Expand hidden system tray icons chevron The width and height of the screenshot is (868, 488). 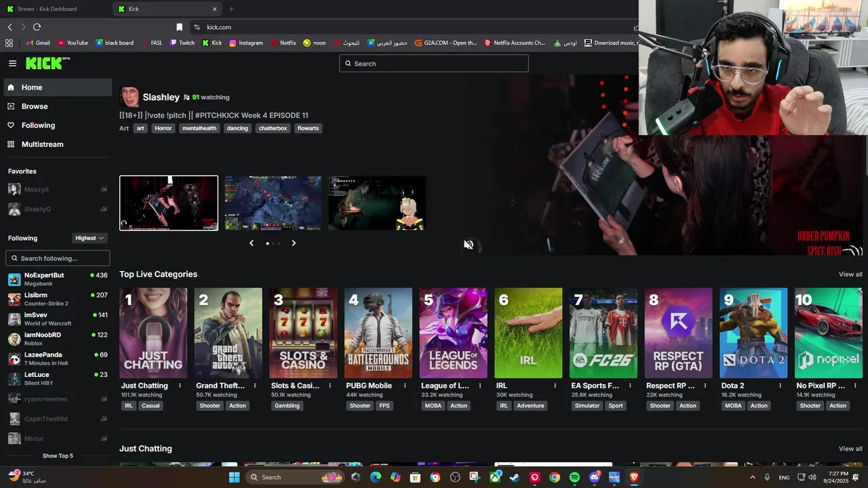coord(753,477)
